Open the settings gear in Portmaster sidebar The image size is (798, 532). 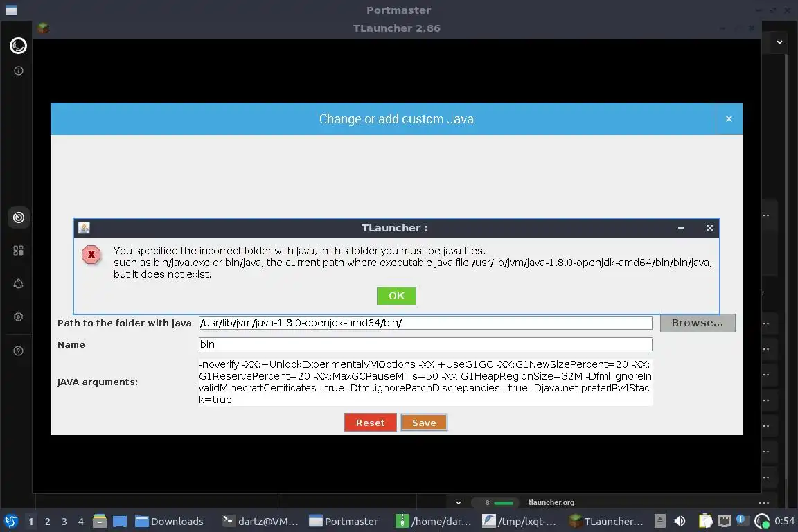coord(18,317)
